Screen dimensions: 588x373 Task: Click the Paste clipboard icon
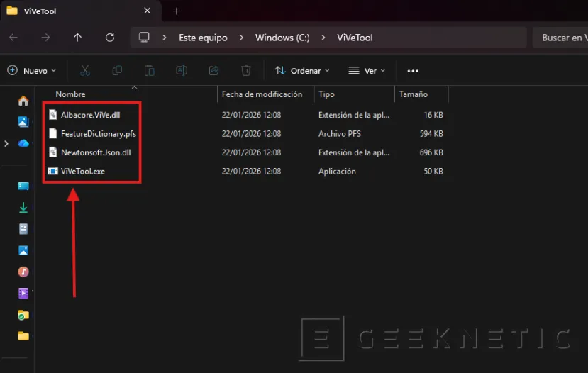[150, 70]
